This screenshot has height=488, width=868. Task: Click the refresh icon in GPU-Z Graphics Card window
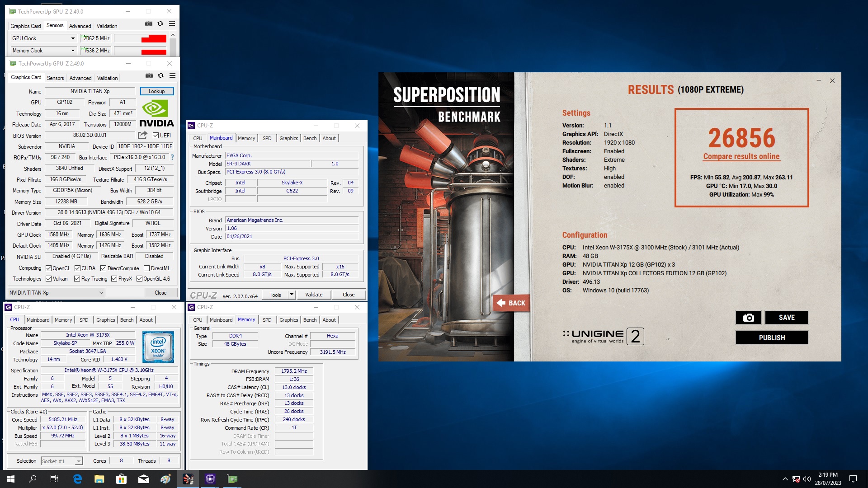tap(160, 75)
